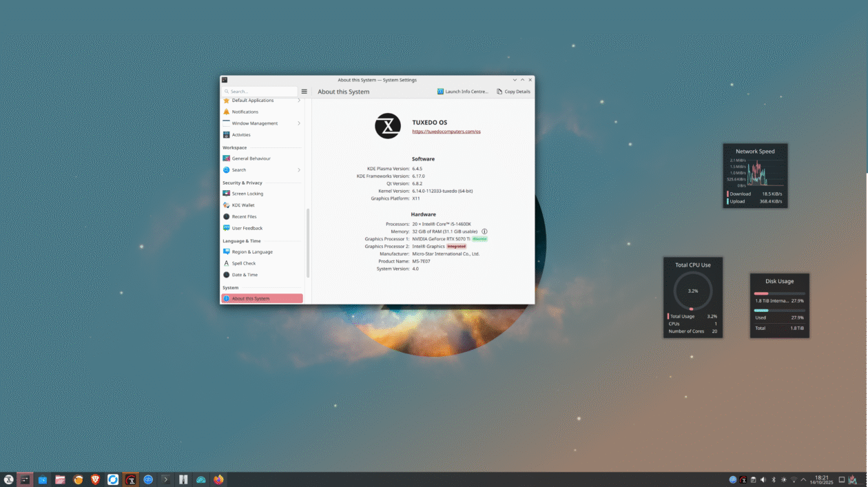
Task: Open the tuxedocomputers.com/os link
Action: 446,131
